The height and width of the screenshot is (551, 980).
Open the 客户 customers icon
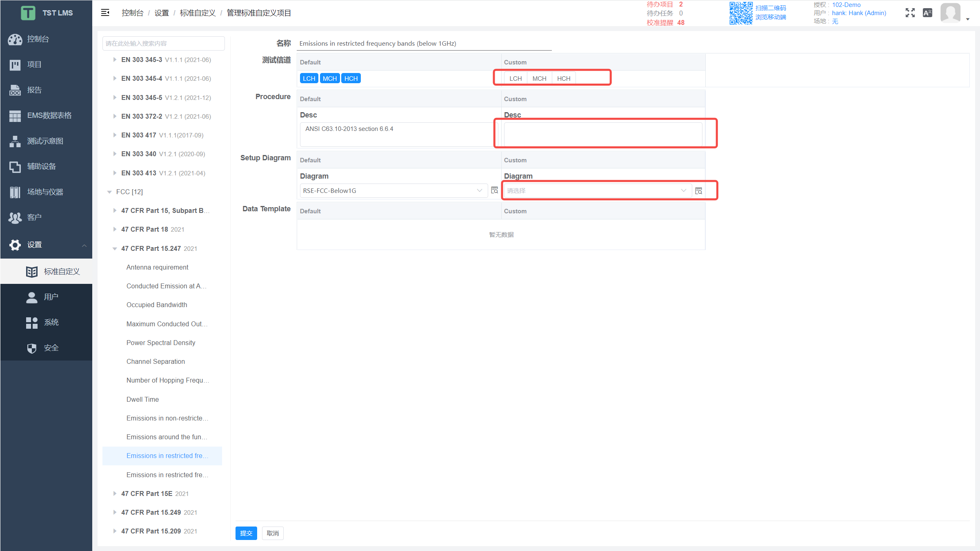click(15, 218)
